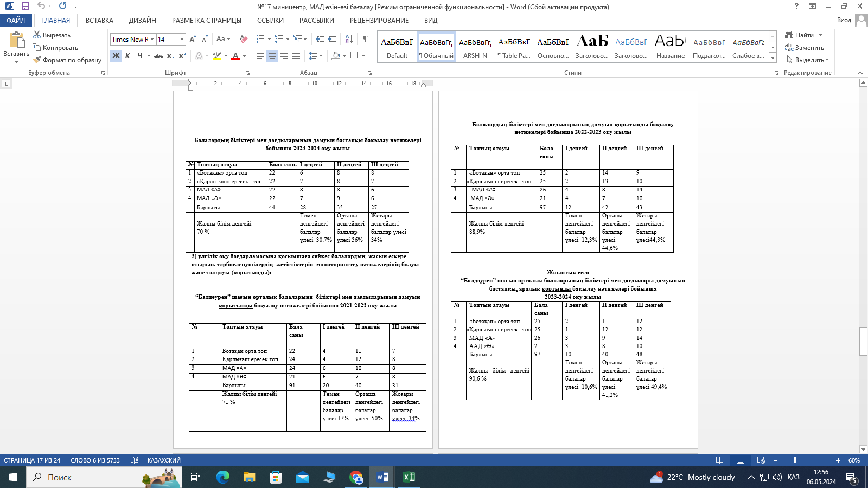Increase paragraph indent
This screenshot has height=488, width=868.
coord(331,39)
